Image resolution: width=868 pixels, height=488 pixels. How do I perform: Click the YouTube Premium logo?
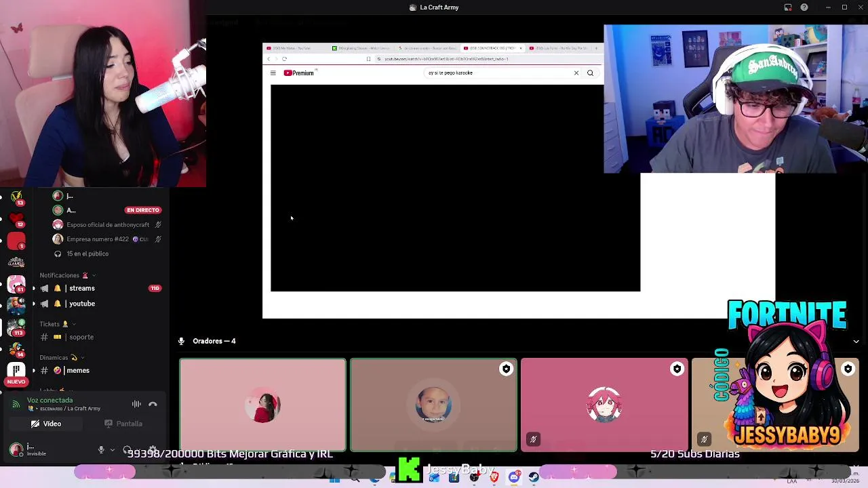[x=299, y=73]
